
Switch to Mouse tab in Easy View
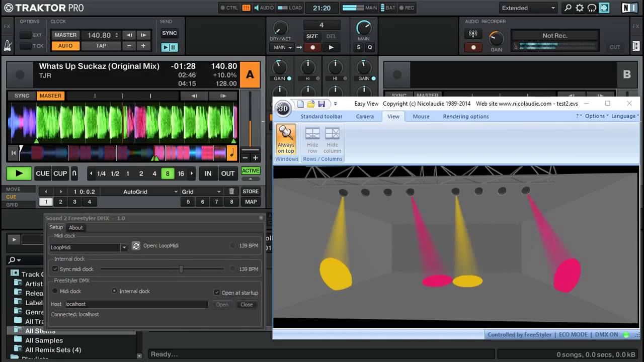point(421,116)
